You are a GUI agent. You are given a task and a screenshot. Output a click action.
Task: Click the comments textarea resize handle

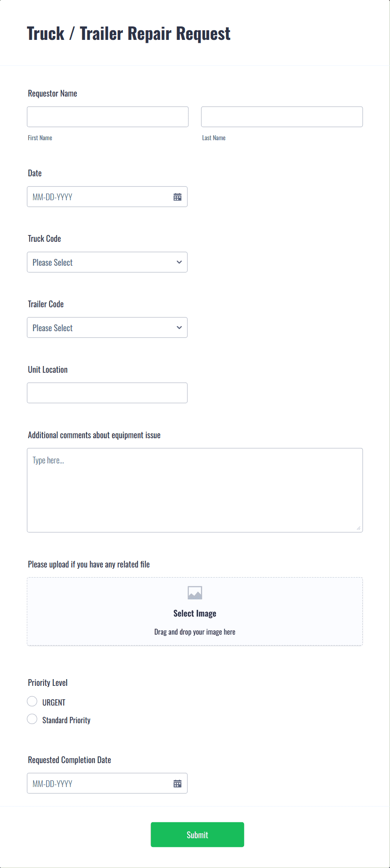[359, 528]
